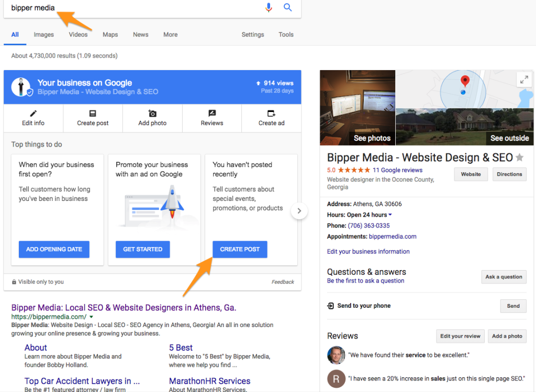Click the Create ad icon

click(271, 114)
